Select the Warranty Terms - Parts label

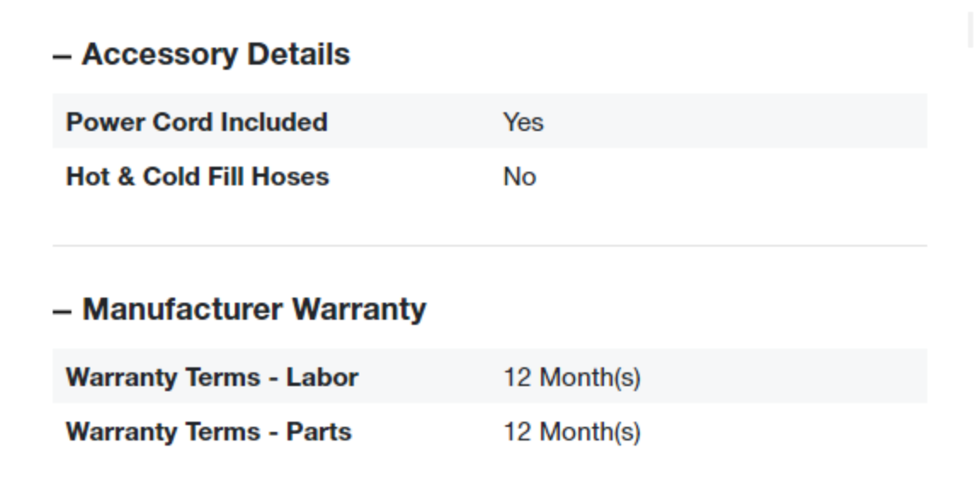(x=208, y=432)
